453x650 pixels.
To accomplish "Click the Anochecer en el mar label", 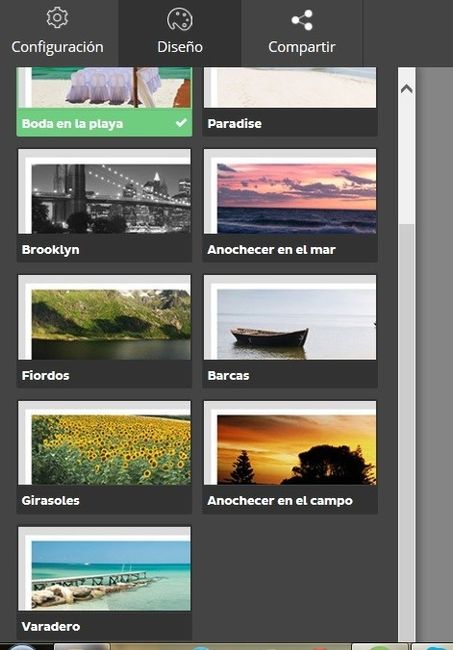I will pos(271,250).
